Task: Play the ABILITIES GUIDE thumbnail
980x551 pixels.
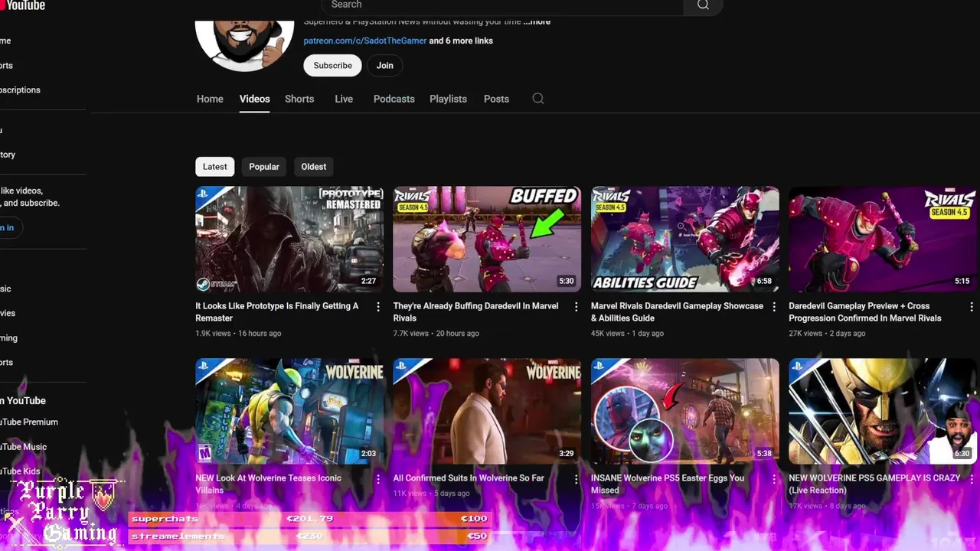Action: (685, 240)
